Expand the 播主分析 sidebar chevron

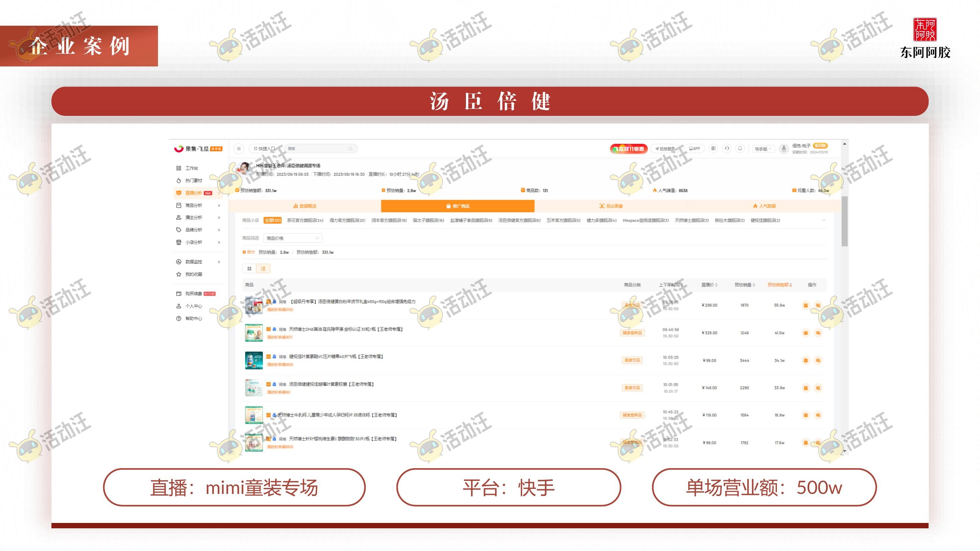219,217
